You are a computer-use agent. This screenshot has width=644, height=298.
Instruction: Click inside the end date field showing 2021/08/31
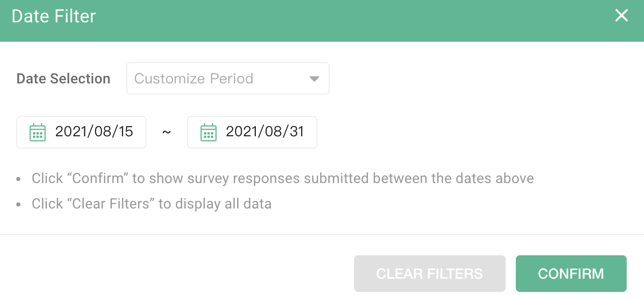(x=265, y=132)
